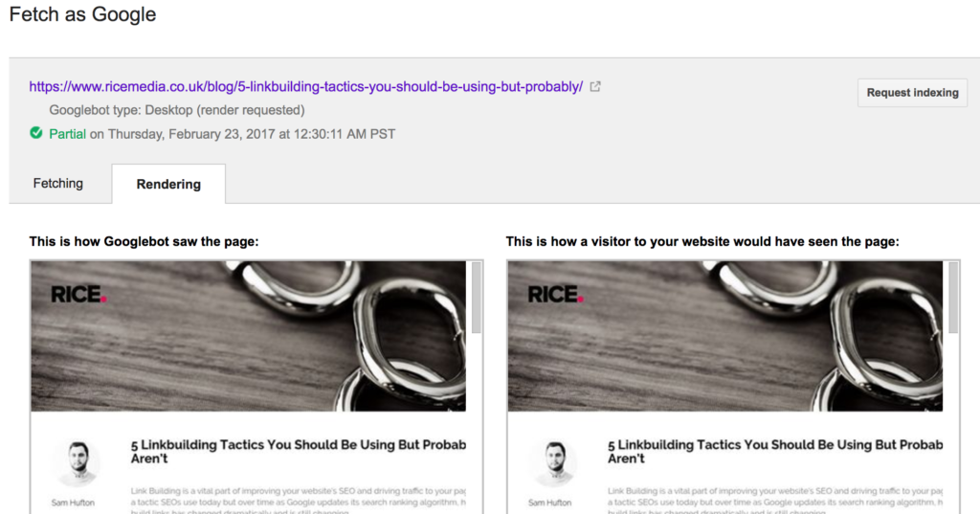Viewport: 980px width, 514px height.
Task: Click 'how a visitor would have seen' heading
Action: tap(702, 241)
